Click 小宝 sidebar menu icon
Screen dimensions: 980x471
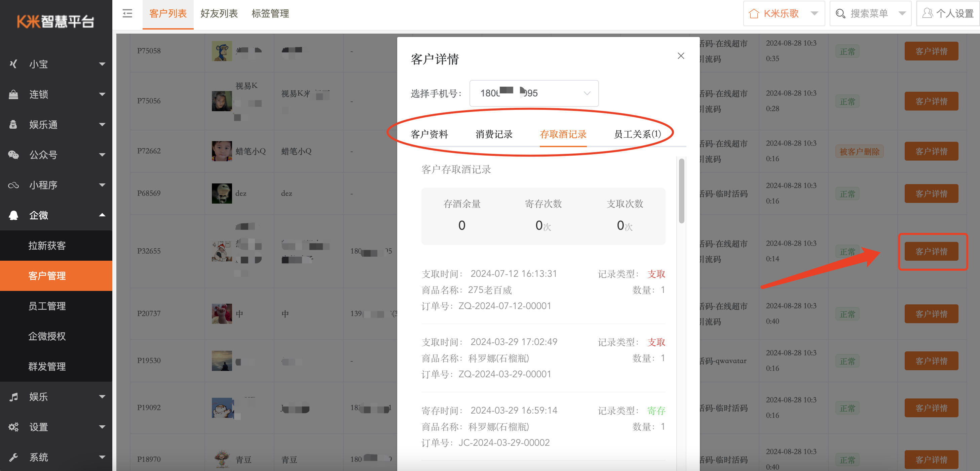tap(14, 65)
